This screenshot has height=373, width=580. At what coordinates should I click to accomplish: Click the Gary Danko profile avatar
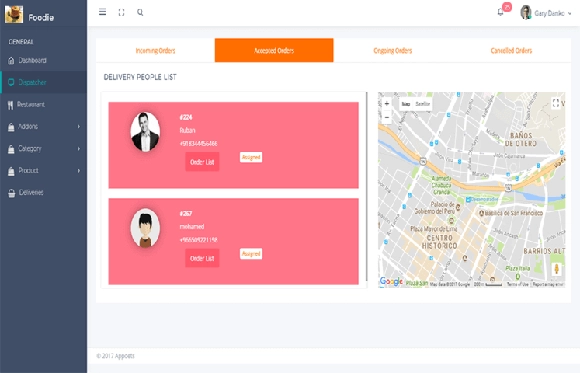526,13
